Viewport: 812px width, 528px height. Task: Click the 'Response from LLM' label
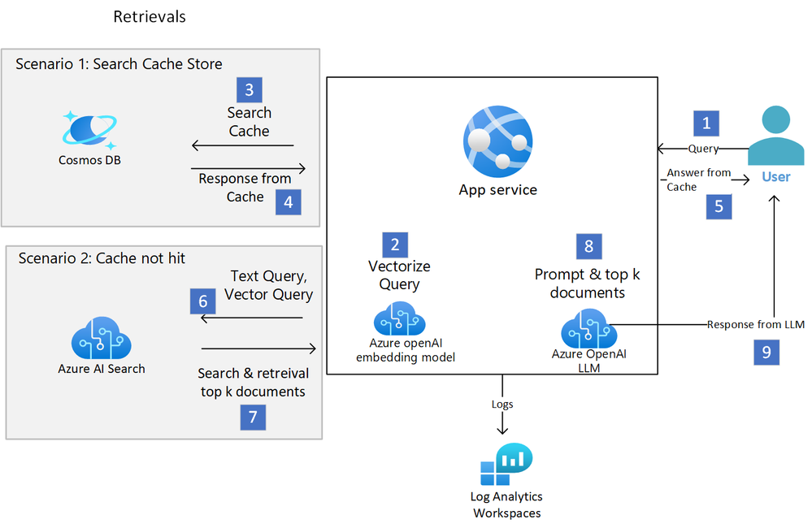click(x=756, y=325)
